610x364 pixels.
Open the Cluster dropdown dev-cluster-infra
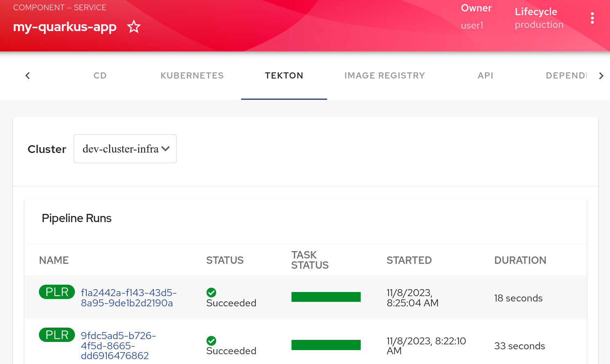pyautogui.click(x=125, y=149)
